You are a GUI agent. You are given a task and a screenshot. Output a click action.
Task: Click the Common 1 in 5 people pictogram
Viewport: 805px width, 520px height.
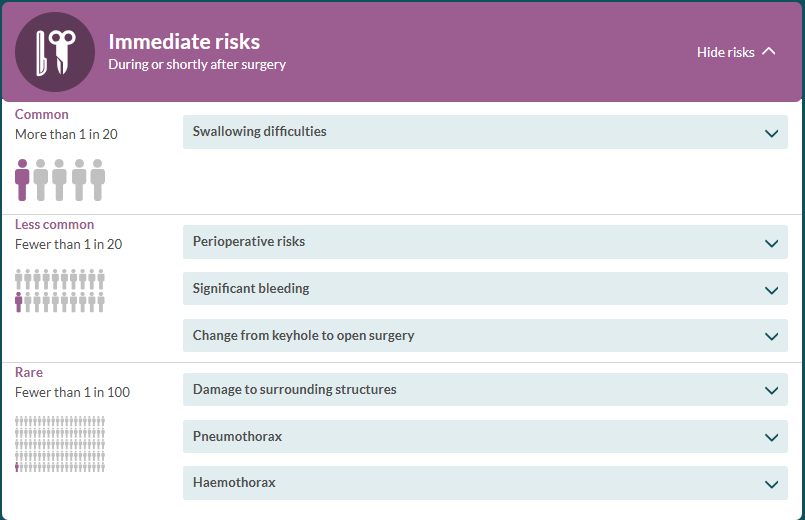click(x=60, y=180)
